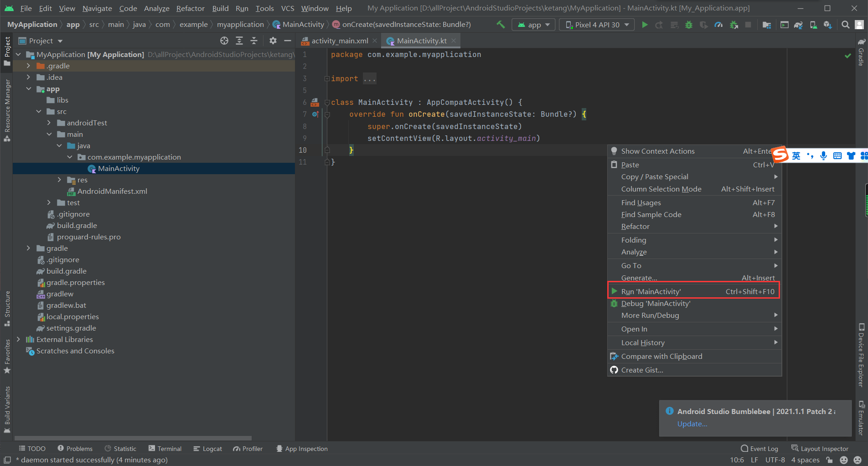
Task: Open the Terminal tool window button
Action: (x=165, y=449)
